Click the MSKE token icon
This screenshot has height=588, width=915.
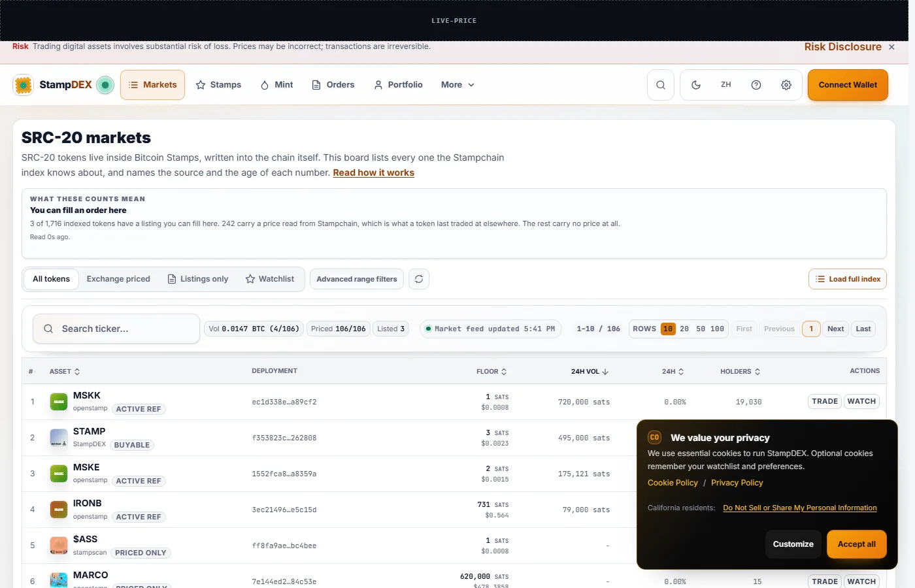coord(59,474)
